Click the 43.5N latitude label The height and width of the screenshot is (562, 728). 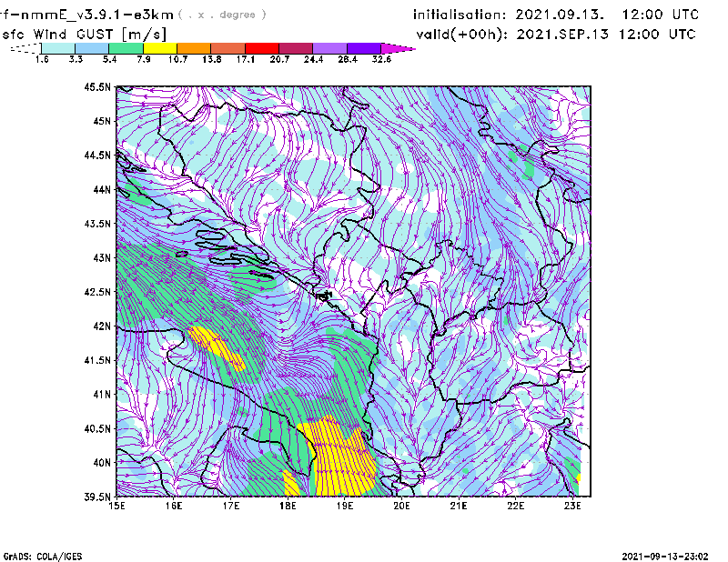[x=97, y=224]
